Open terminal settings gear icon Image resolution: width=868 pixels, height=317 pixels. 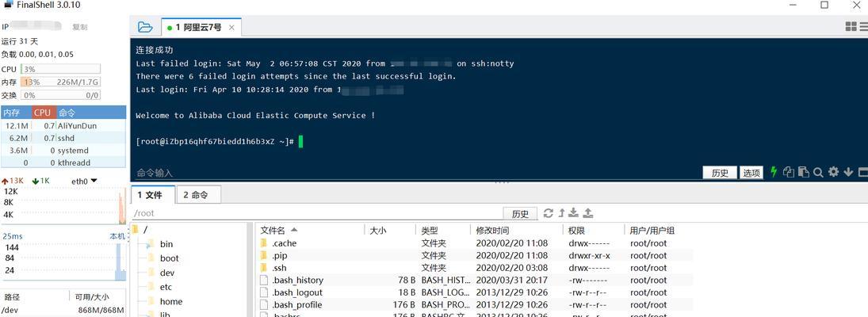[833, 172]
